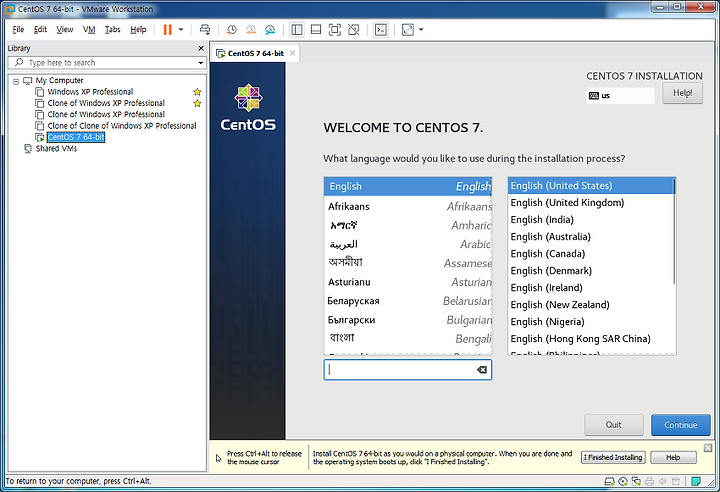The height and width of the screenshot is (492, 720).
Task: Click the stretch guest display icon
Action: 408,30
